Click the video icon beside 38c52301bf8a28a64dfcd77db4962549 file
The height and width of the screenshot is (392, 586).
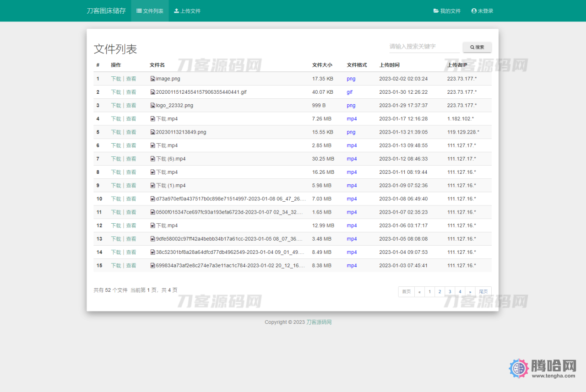tap(153, 252)
